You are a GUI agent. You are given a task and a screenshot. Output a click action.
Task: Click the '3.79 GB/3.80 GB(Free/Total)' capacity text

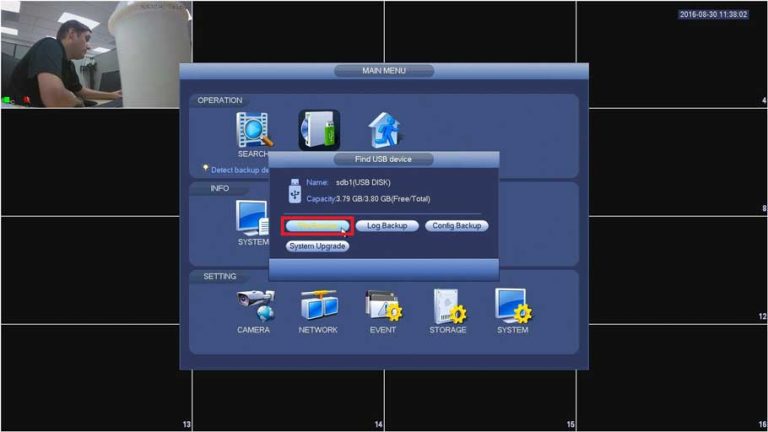383,199
